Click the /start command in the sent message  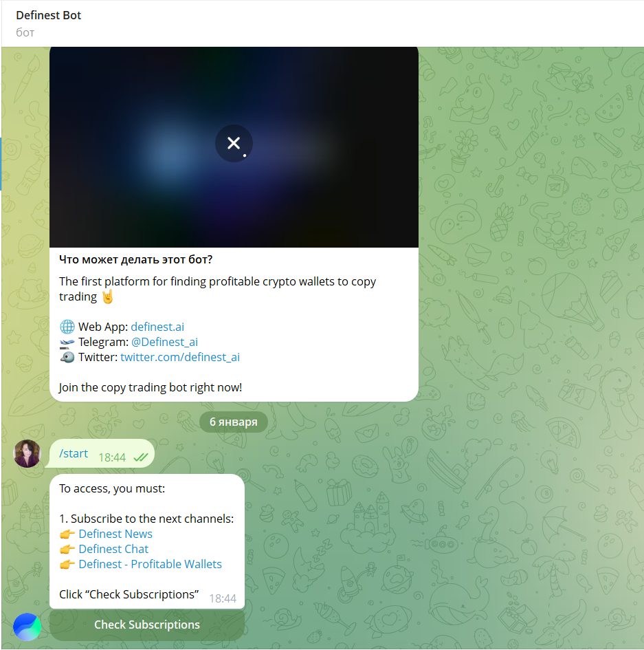pyautogui.click(x=74, y=453)
